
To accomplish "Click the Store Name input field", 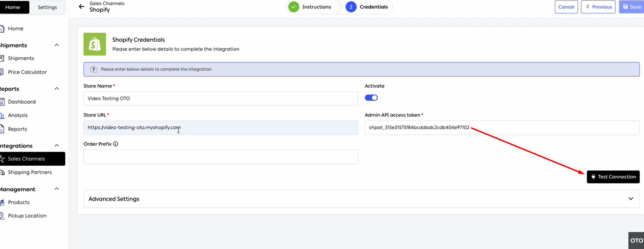I will tap(221, 99).
